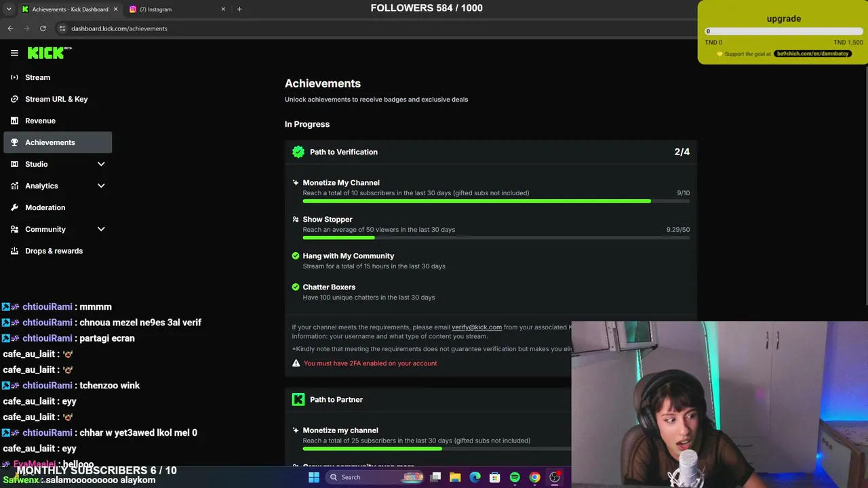Viewport: 868px width, 488px height.
Task: Click the green Path to Verification badge icon
Action: point(298,152)
